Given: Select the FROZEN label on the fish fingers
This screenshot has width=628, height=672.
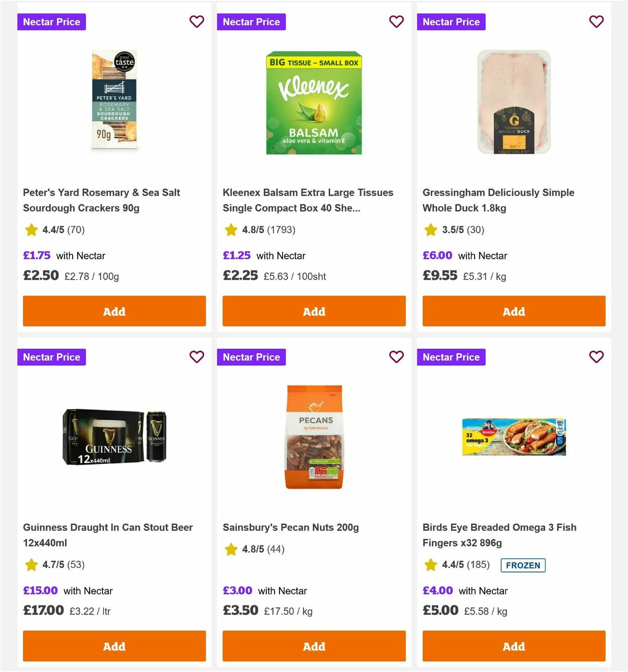Looking at the screenshot, I should click(523, 565).
